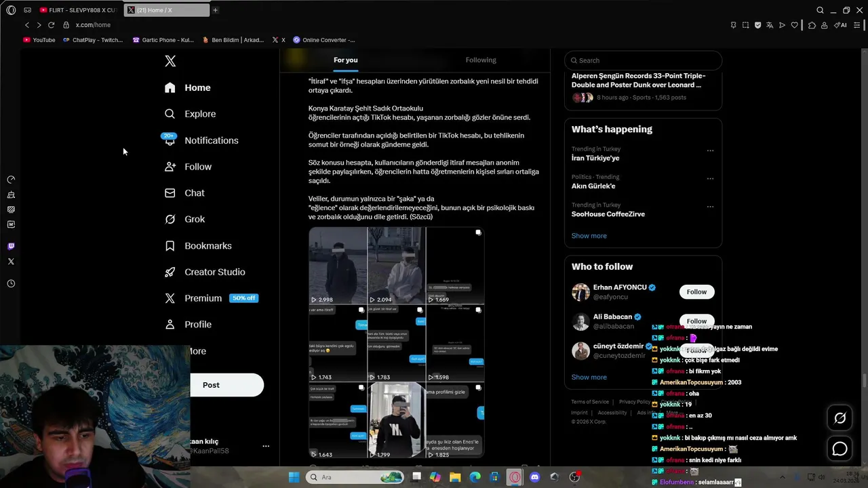
Task: Play the video thumbnail with 1.783 views
Action: pos(397,344)
